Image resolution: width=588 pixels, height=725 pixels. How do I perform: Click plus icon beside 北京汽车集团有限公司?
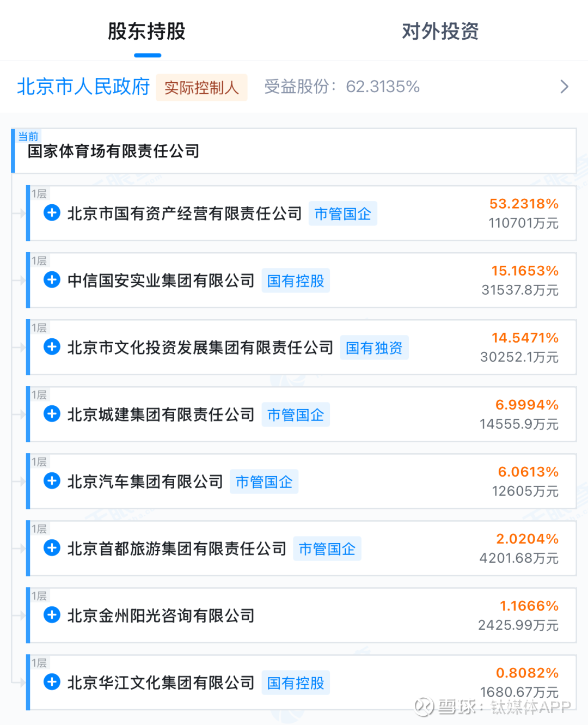[52, 481]
